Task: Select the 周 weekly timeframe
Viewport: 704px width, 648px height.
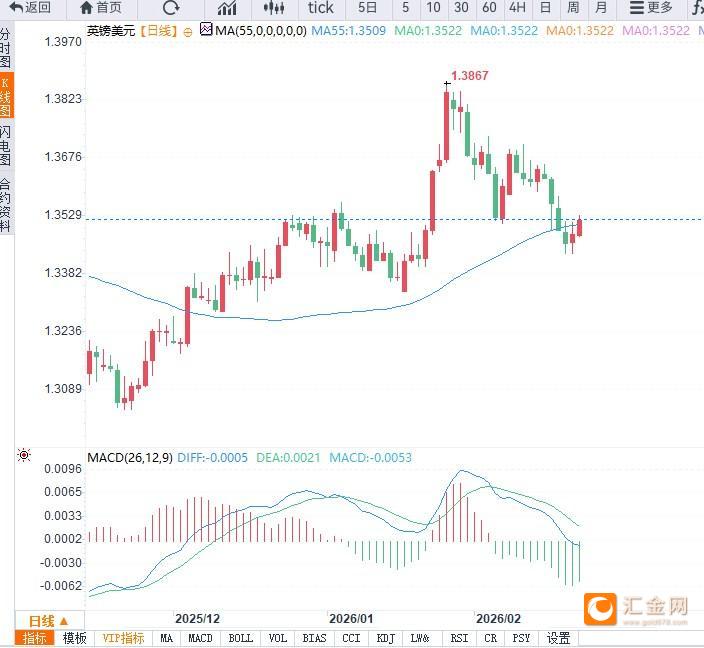Action: pos(573,8)
